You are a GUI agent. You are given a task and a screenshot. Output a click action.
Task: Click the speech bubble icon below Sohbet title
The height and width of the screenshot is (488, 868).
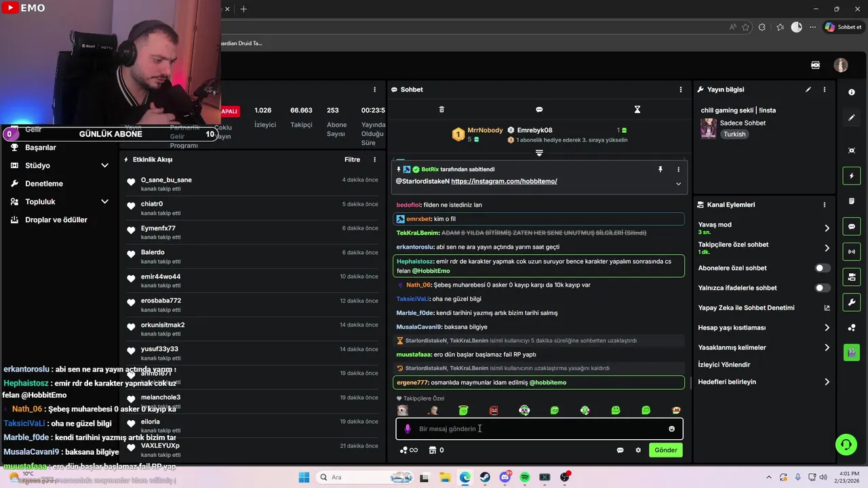pos(539,109)
